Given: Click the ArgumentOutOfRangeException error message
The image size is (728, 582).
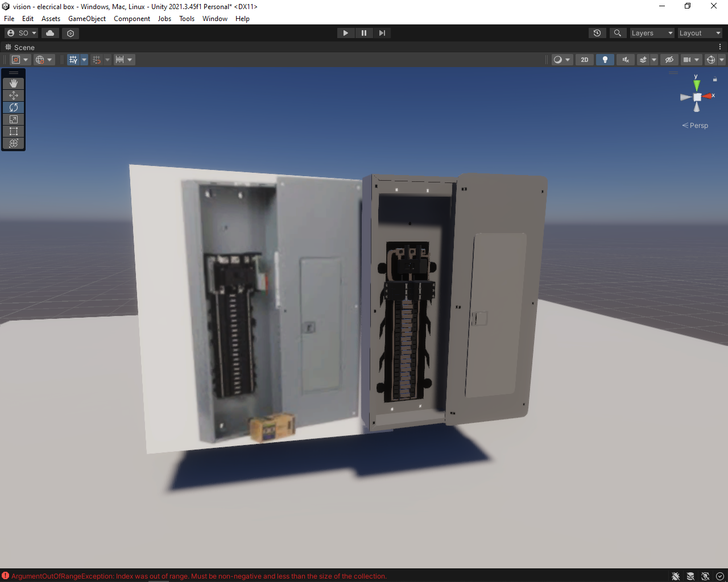Looking at the screenshot, I should point(199,576).
